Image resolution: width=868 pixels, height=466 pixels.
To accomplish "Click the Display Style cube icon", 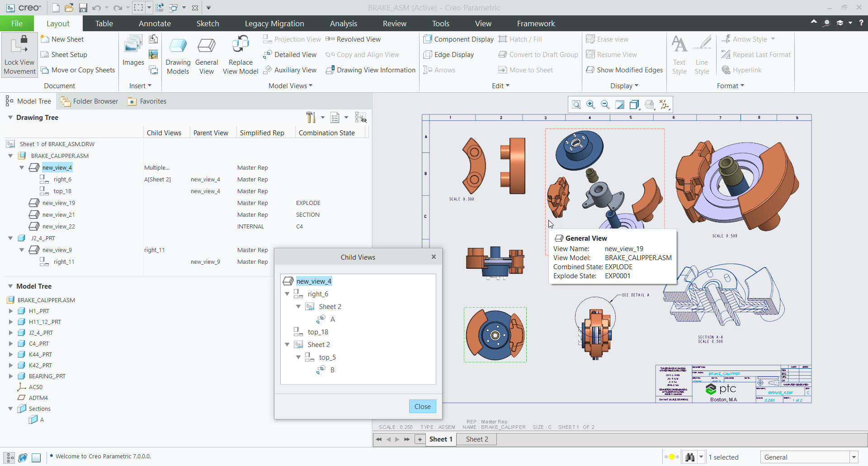I will click(x=634, y=105).
